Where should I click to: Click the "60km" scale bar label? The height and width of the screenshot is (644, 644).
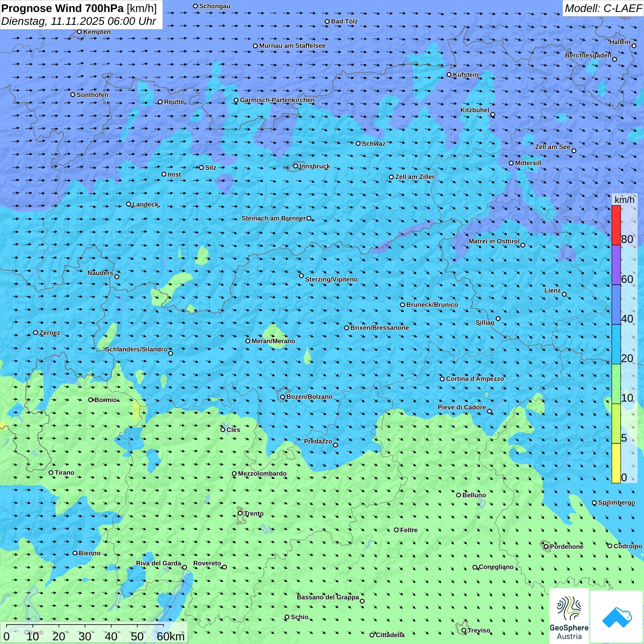pyautogui.click(x=171, y=636)
